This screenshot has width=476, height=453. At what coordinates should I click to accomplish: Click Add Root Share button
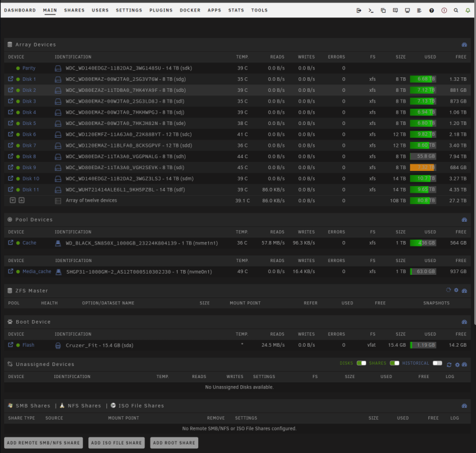(x=174, y=443)
